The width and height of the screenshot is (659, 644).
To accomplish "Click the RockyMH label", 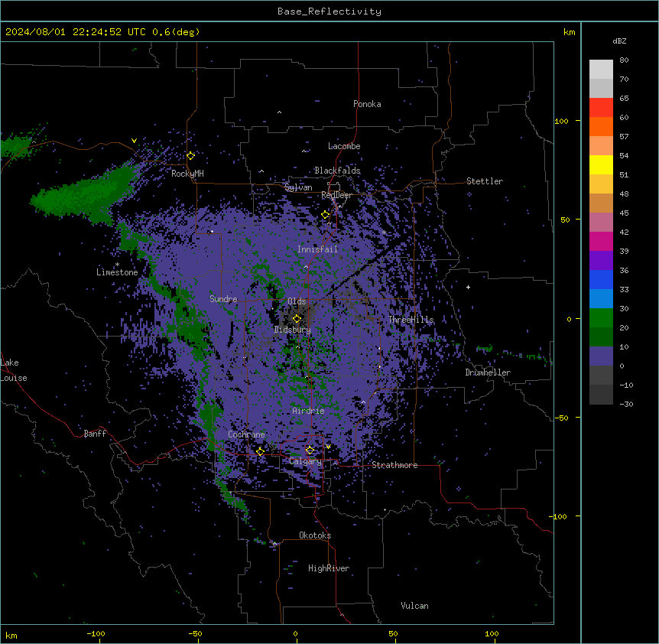I will (187, 174).
